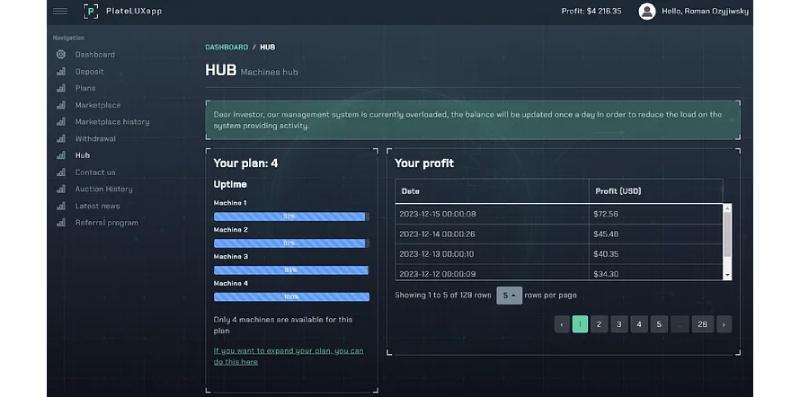
Task: Click the Machine 4 100% progress bar
Action: [291, 297]
